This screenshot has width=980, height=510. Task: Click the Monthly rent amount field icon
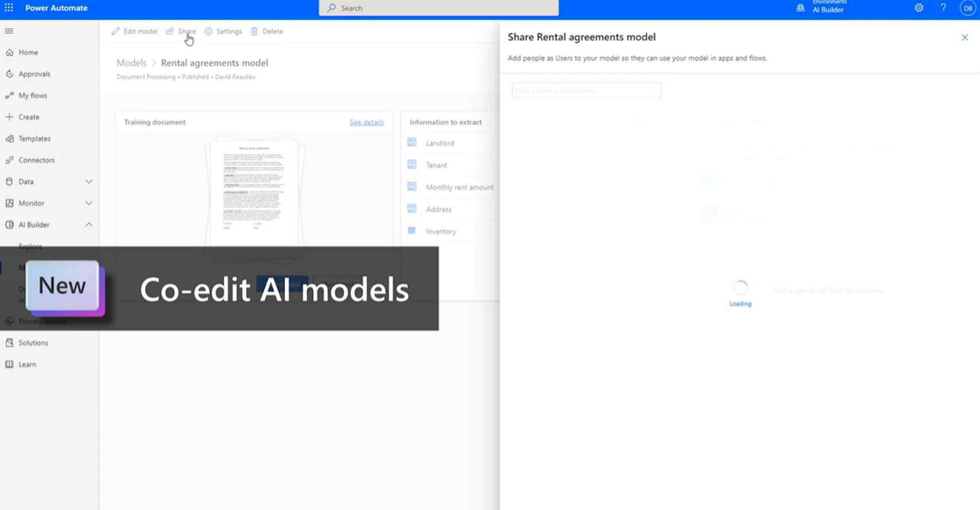tap(412, 186)
